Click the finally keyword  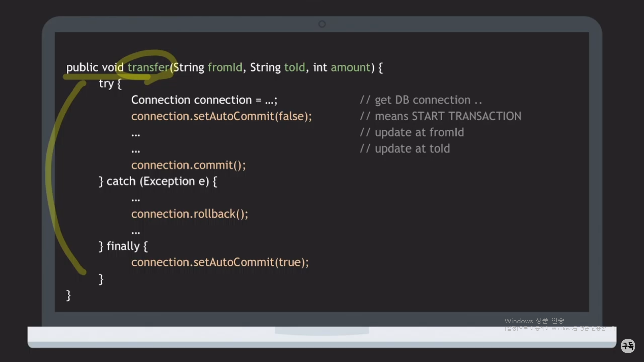[123, 246]
